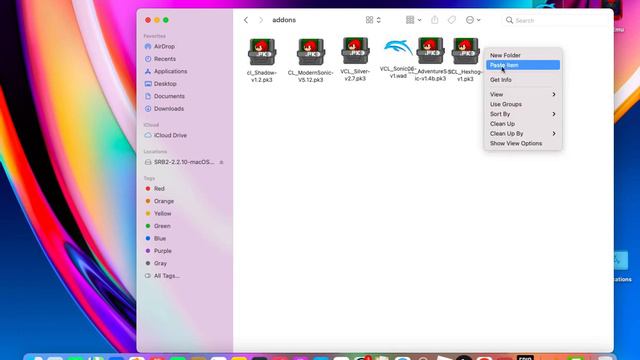
Task: Click the Share toolbar icon
Action: [x=435, y=20]
